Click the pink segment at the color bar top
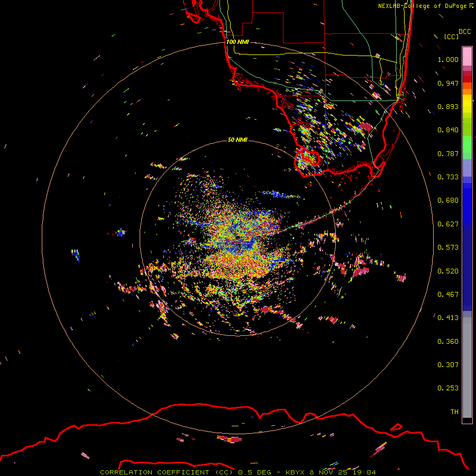The width and height of the screenshot is (476, 476). pyautogui.click(x=467, y=56)
